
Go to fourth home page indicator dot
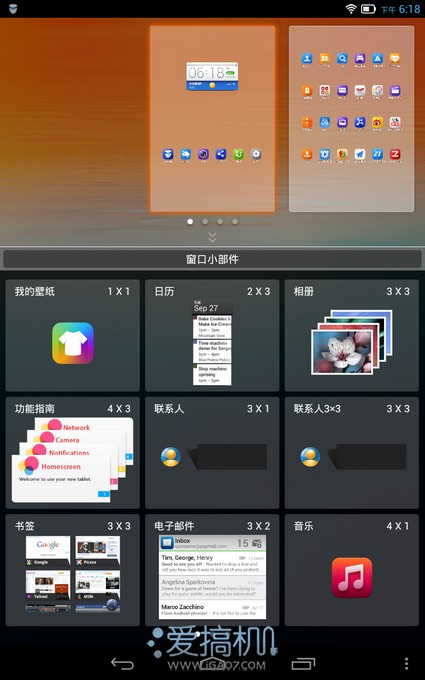(x=235, y=222)
